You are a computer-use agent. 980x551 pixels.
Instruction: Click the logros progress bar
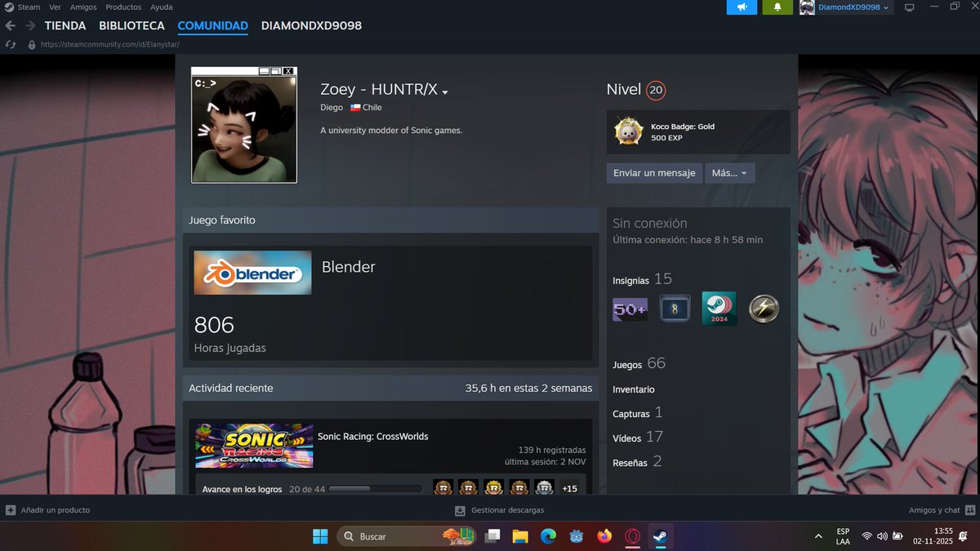pos(375,489)
